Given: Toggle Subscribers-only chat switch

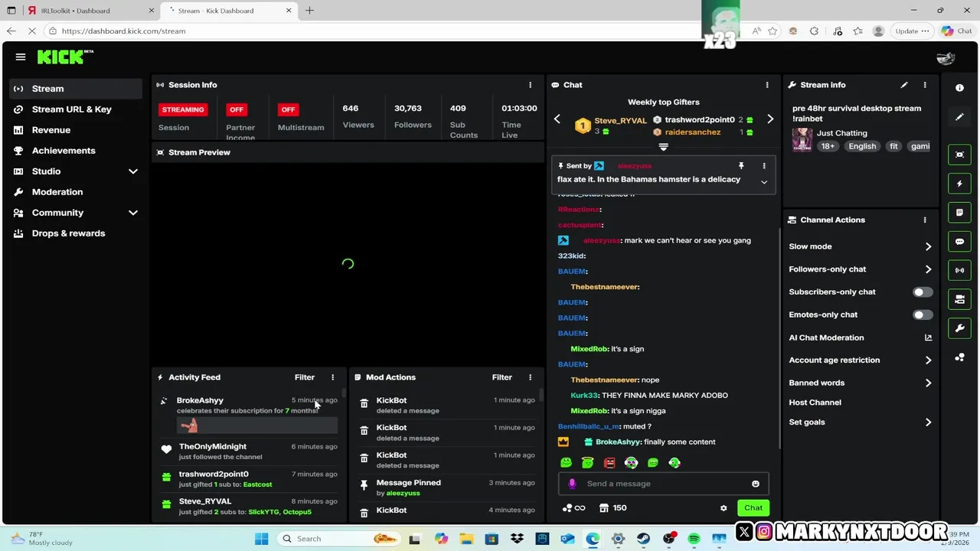Looking at the screenshot, I should coord(923,292).
